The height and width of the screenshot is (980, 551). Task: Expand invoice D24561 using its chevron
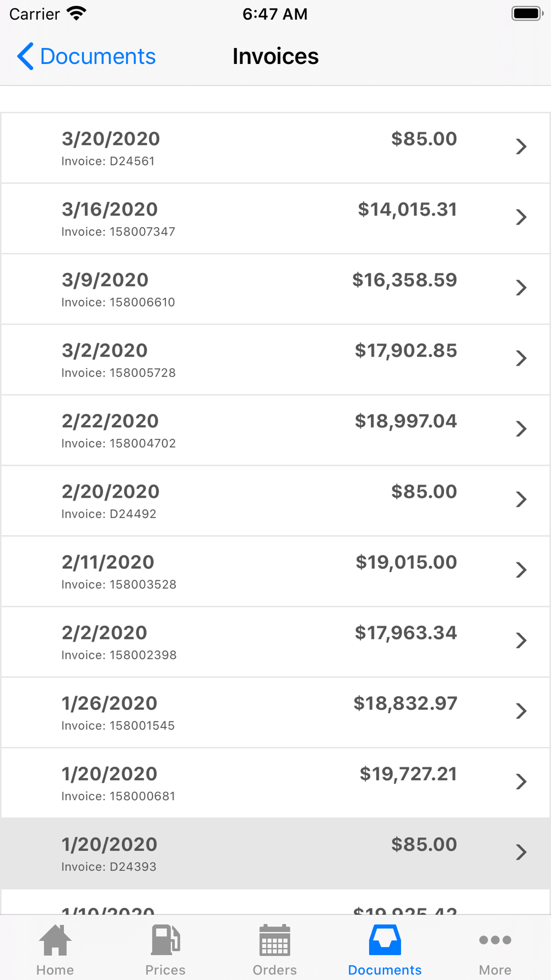521,147
